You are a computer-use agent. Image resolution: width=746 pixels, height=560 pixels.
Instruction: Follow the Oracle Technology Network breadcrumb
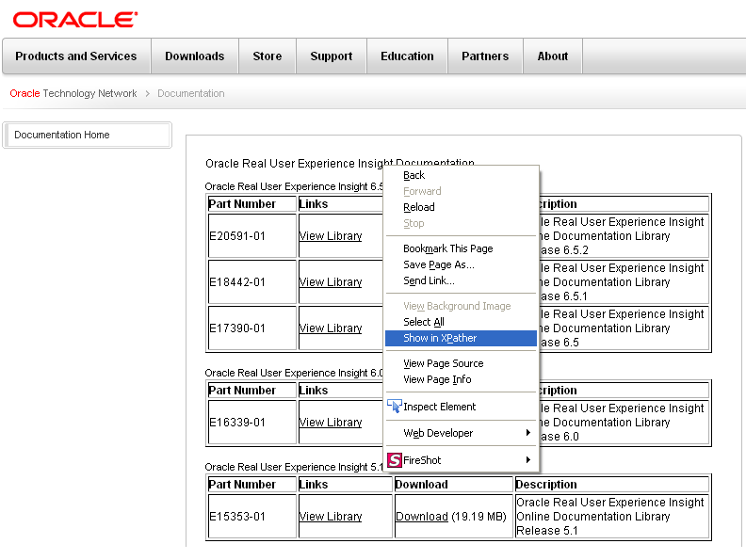coord(73,93)
